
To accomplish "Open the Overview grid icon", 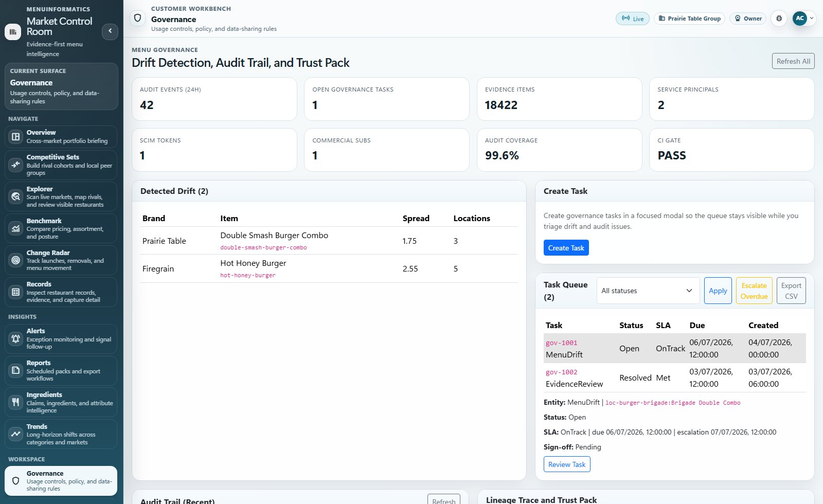I will 16,137.
